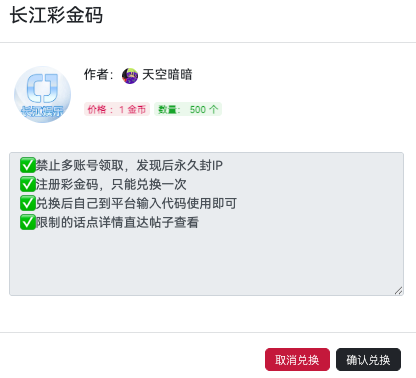This screenshot has height=378, width=416.
Task: Click the line 限制的话点详情直达帖子查看
Action: pyautogui.click(x=117, y=222)
